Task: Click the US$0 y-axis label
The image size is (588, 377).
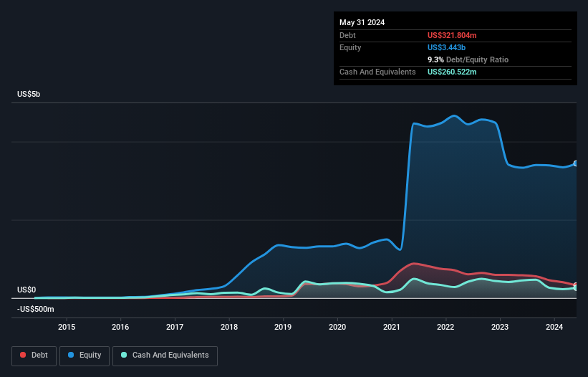Action: click(x=26, y=290)
